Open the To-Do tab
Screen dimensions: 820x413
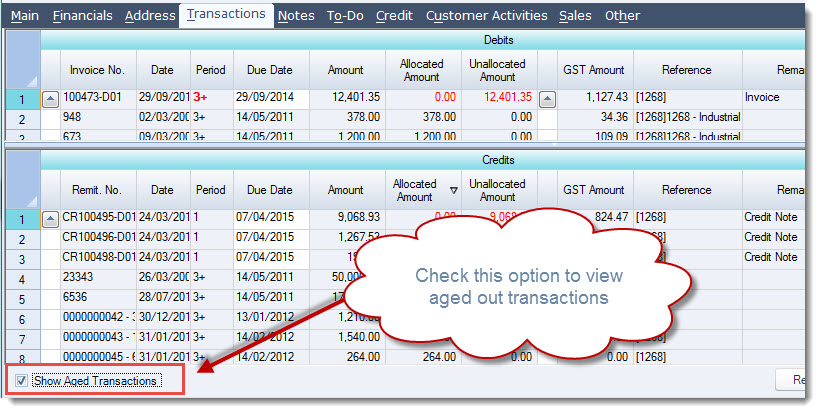pyautogui.click(x=345, y=16)
